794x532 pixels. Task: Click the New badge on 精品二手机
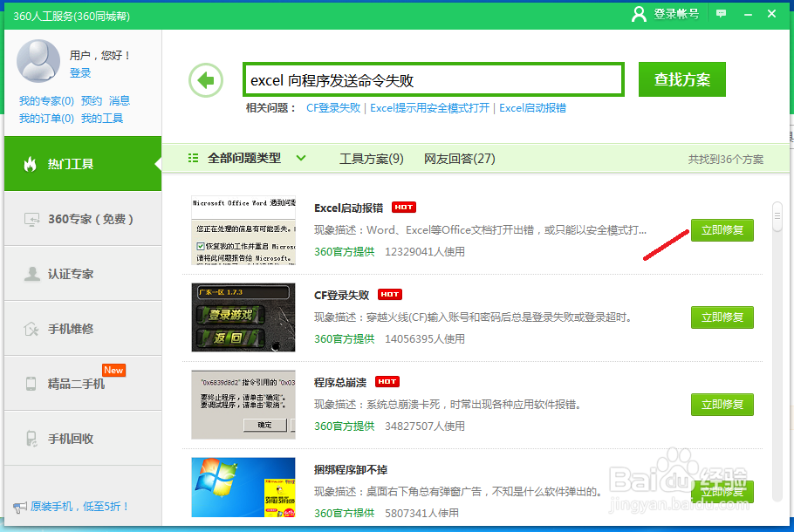click(x=113, y=370)
